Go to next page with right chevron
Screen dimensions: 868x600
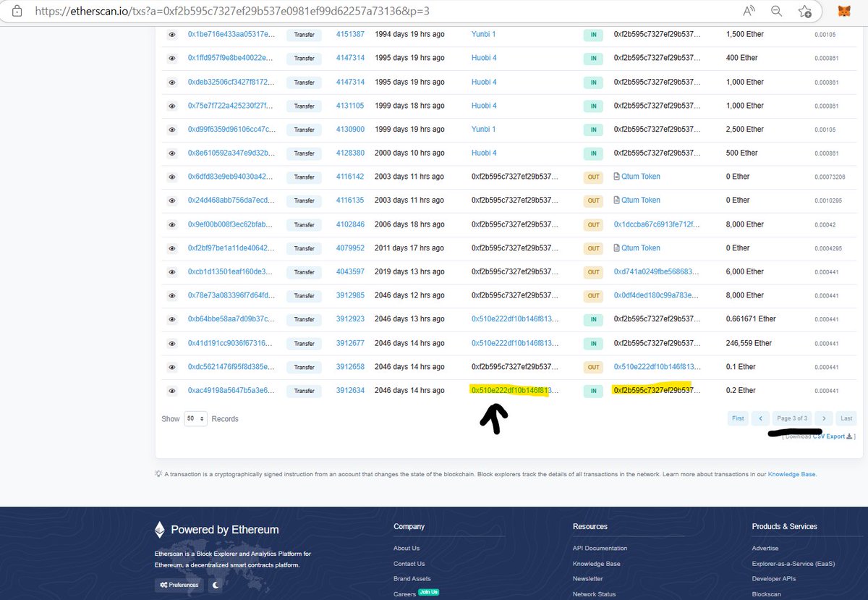(824, 418)
